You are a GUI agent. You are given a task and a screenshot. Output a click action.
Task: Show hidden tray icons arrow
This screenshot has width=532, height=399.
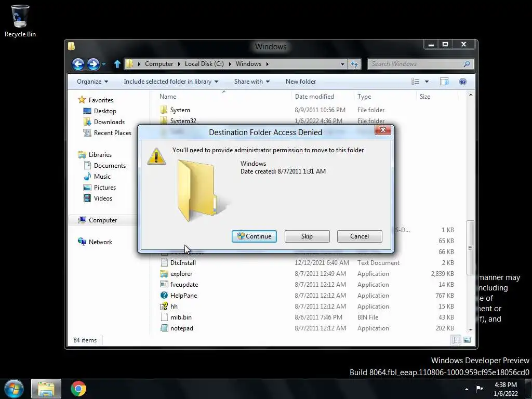point(467,389)
